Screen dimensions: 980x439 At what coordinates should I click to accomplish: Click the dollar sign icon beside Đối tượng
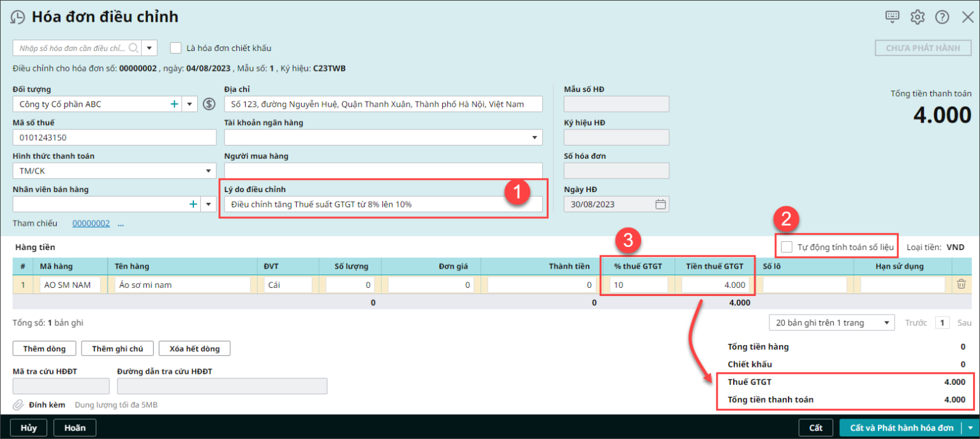pyautogui.click(x=209, y=104)
